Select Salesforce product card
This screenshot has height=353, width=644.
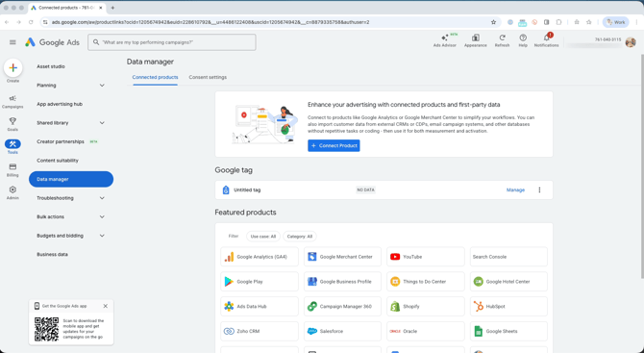click(x=342, y=331)
